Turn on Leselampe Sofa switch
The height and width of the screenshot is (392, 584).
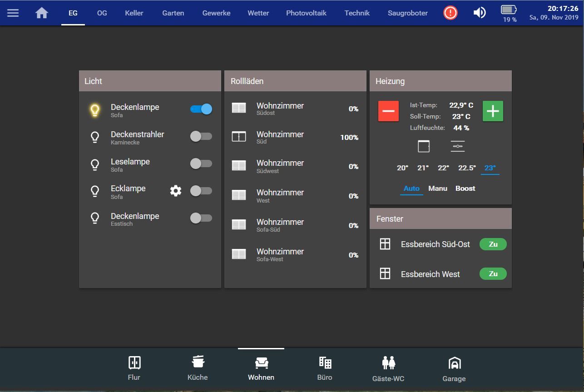click(x=201, y=164)
